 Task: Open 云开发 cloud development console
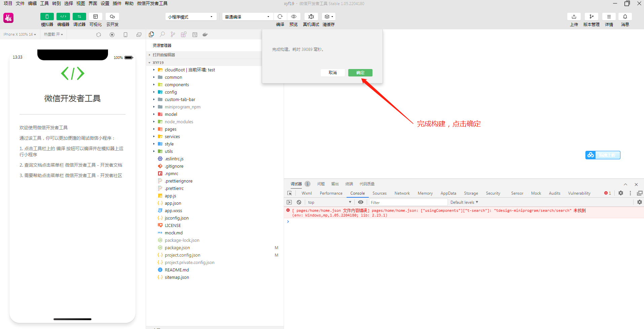point(112,17)
